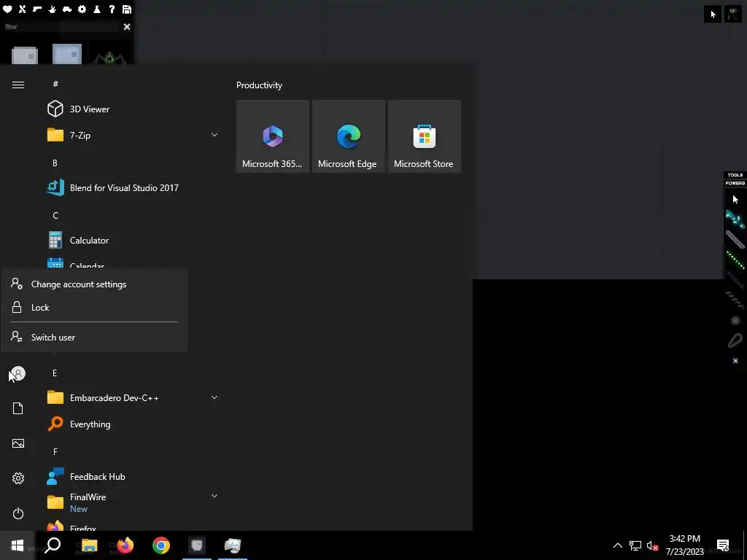Open the Microsoft 365 tile
The width and height of the screenshot is (747, 560).
click(273, 136)
